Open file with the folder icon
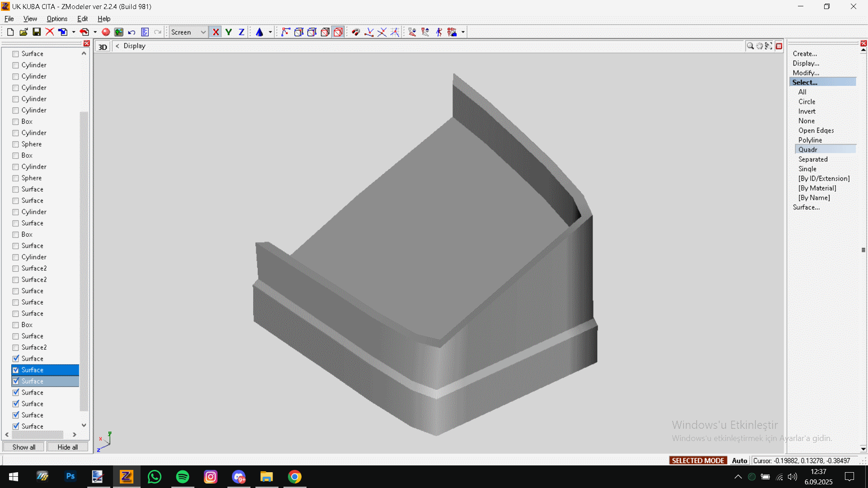Screen dimensions: 868x488 point(24,32)
